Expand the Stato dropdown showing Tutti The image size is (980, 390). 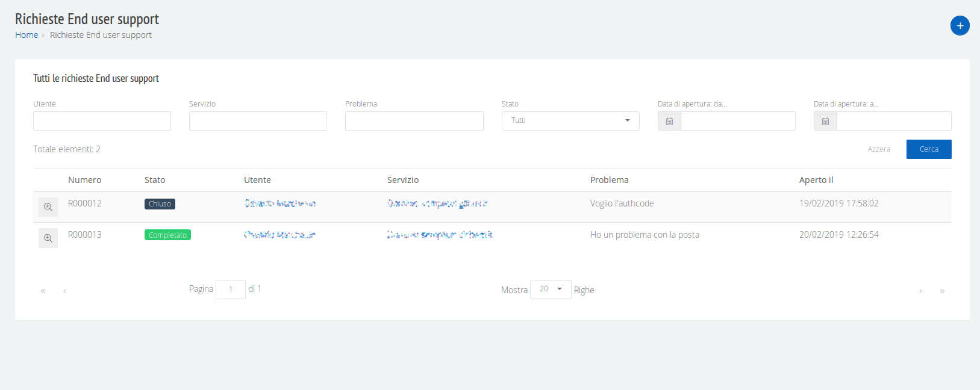click(x=570, y=121)
